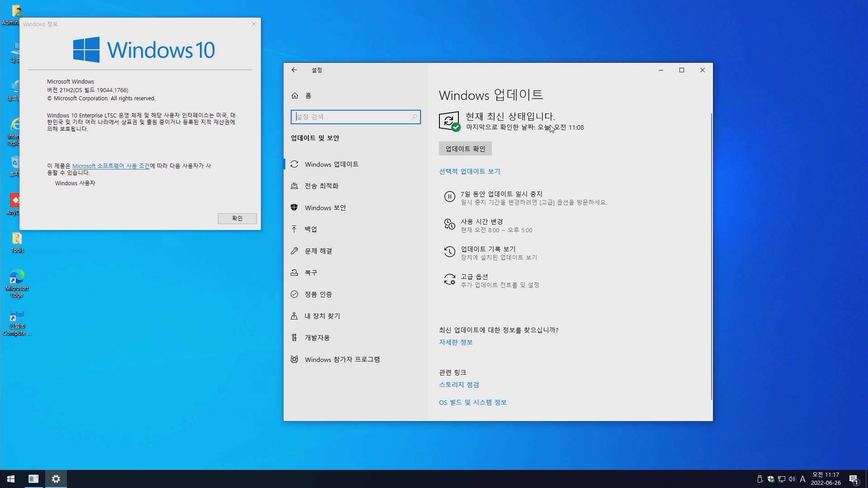Screen dimensions: 868x488
Task: Open the Microsoft Edge desktop shortcut
Action: [x=17, y=283]
